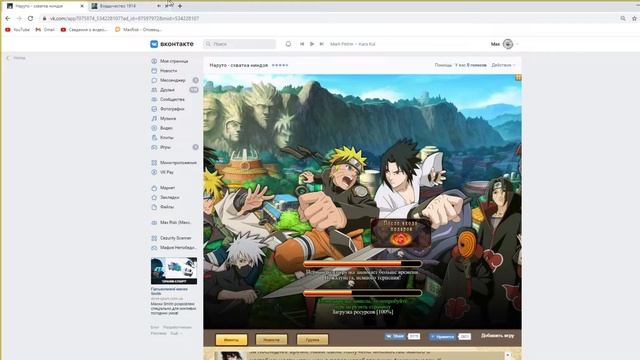Open browser zoom magnifier icon
This screenshot has height=360, width=640.
coord(623,18)
